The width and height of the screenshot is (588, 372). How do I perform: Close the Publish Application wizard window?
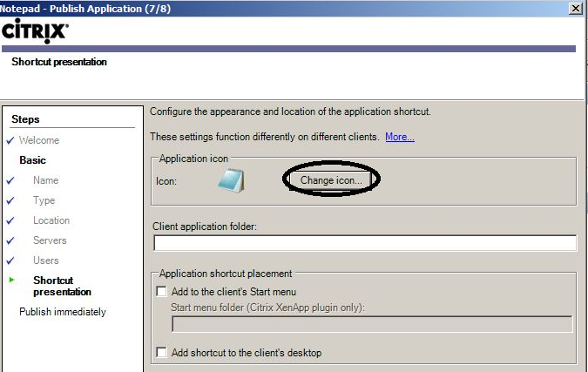pos(576,8)
